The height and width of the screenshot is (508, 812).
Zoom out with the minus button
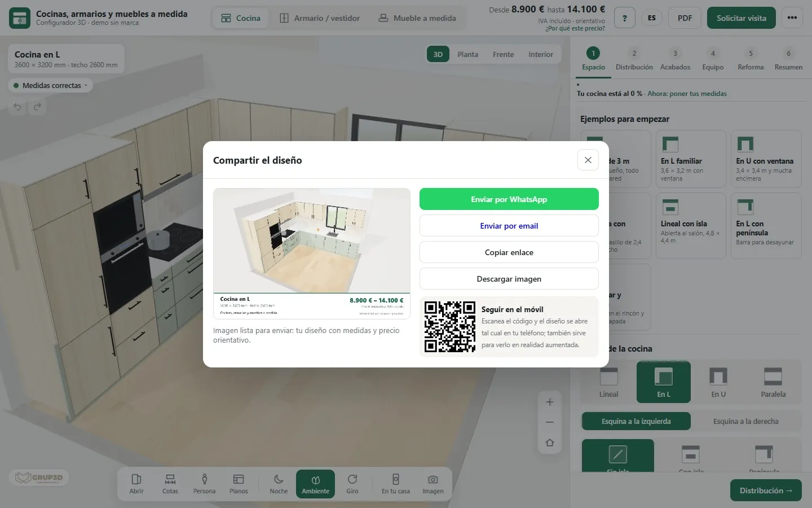coord(550,422)
